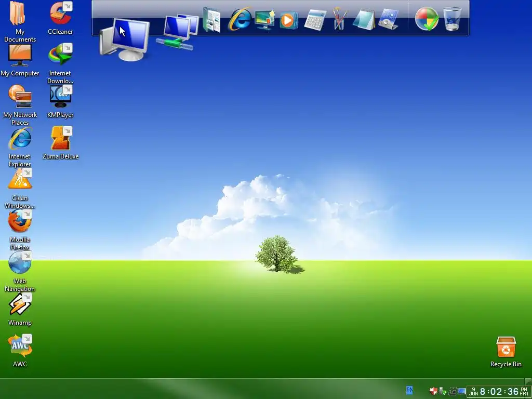Open the Notepad icon in dock
The width and height of the screenshot is (532, 399).
(x=364, y=19)
